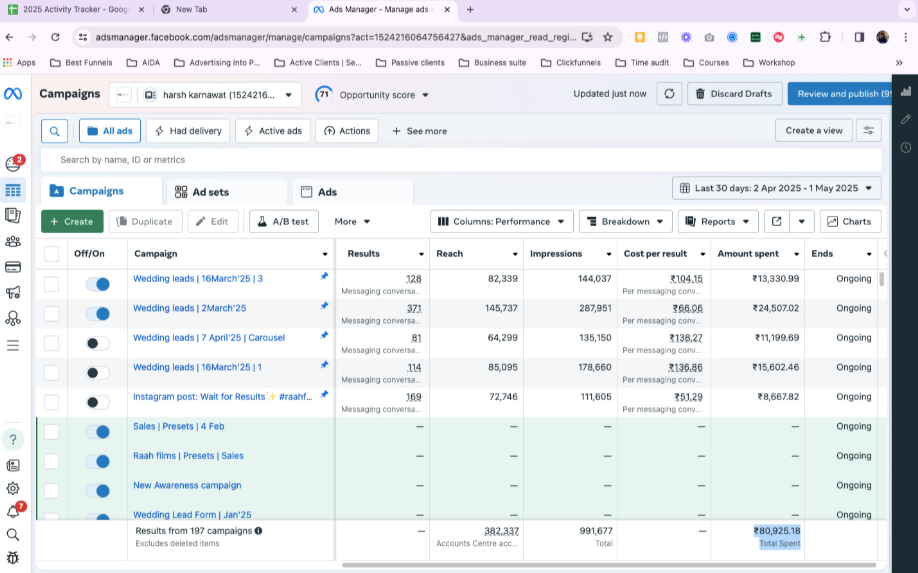Open the search magnifier filter button
The image size is (918, 573).
pos(55,131)
